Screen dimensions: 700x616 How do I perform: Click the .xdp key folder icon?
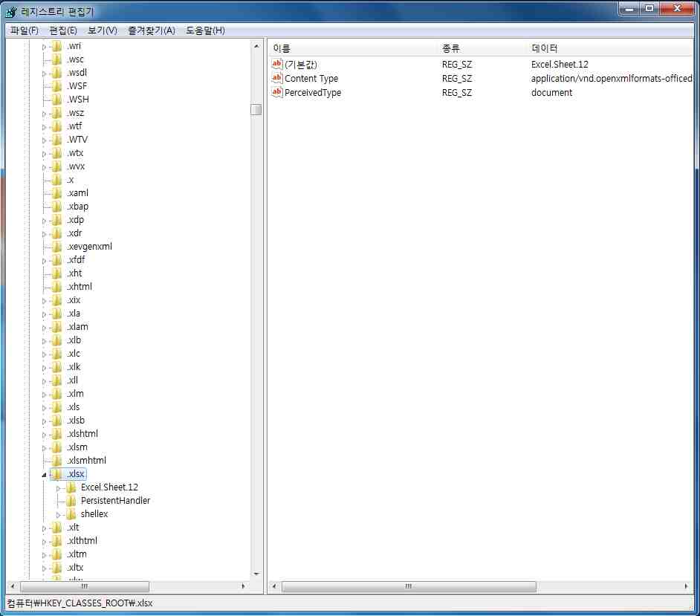coord(56,220)
